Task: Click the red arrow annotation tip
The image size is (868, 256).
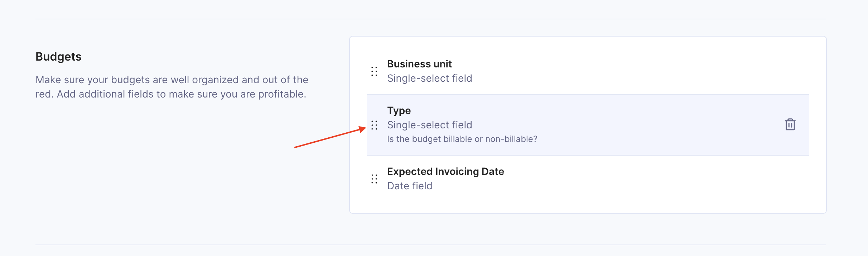Action: 365,128
